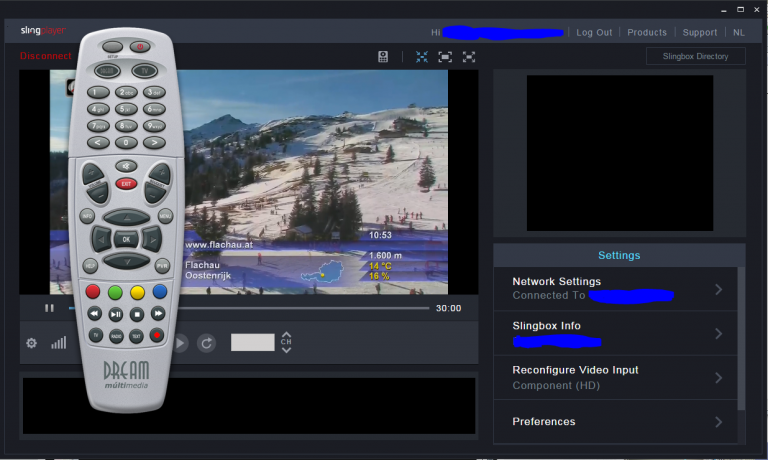Screen dimensions: 768x460
Task: Click the red EXIT button on the remote
Action: tap(126, 184)
